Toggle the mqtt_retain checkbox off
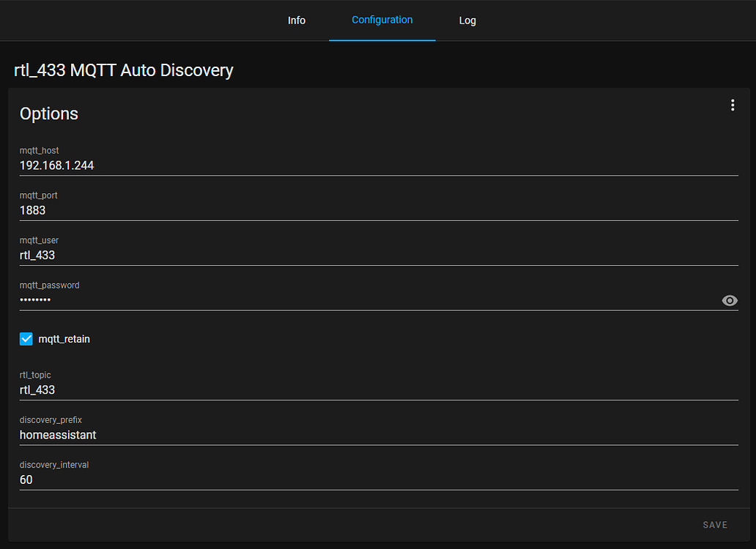 [26, 339]
